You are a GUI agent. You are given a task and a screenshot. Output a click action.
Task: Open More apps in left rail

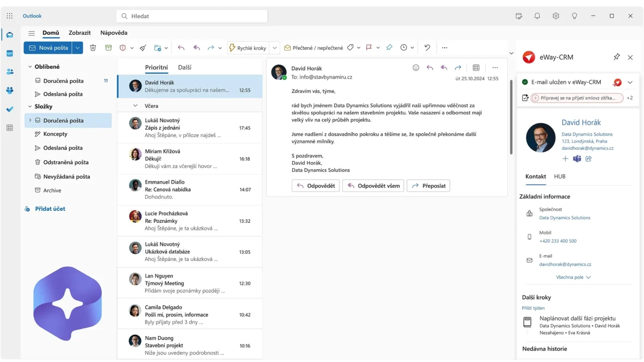[x=10, y=128]
